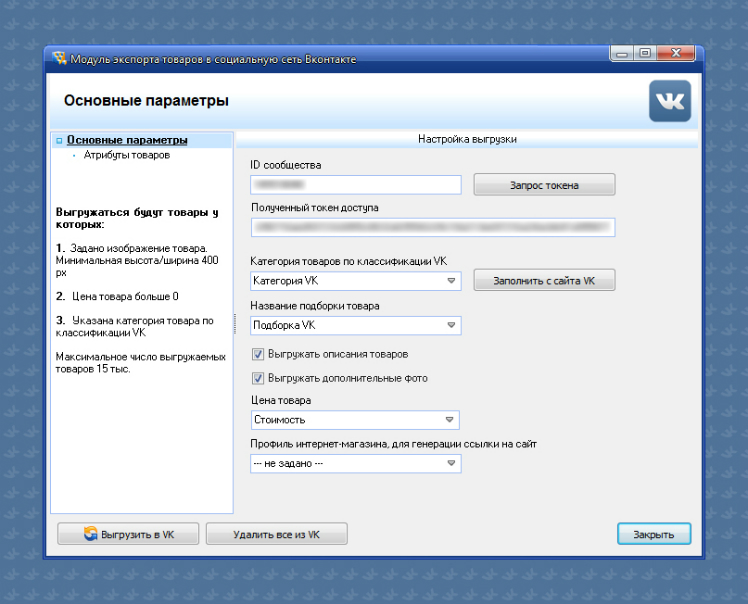Click the ID сообщества label
This screenshot has height=604, width=748.
pos(285,165)
